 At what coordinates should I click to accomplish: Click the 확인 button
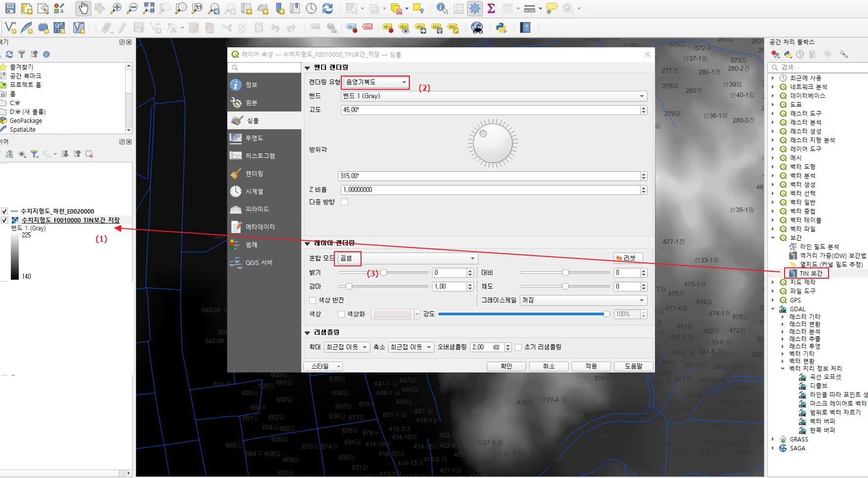506,366
